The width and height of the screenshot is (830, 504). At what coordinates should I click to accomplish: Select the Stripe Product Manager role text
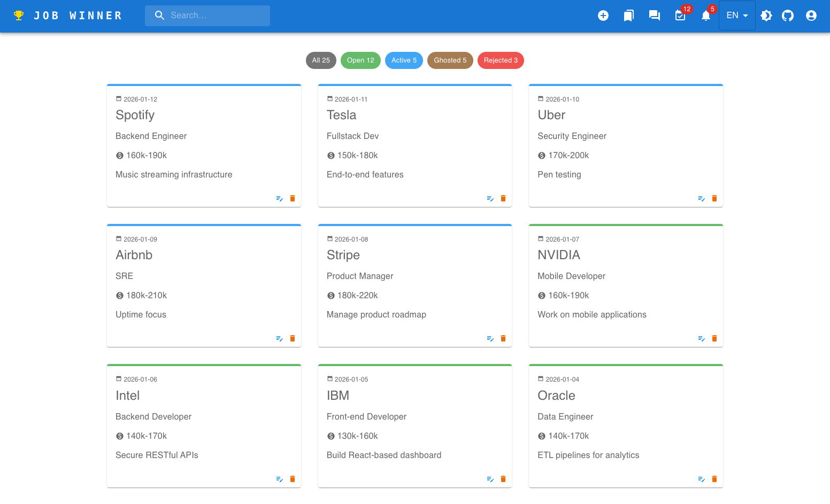tap(360, 276)
